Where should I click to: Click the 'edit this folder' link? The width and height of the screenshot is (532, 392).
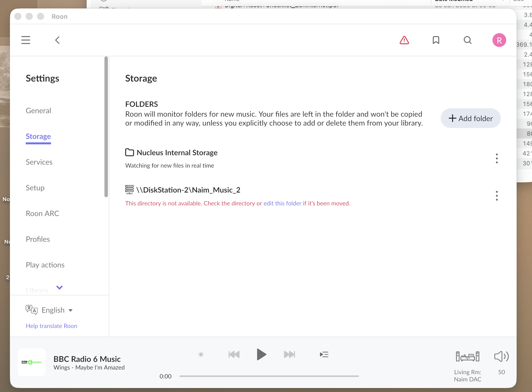[282, 203]
